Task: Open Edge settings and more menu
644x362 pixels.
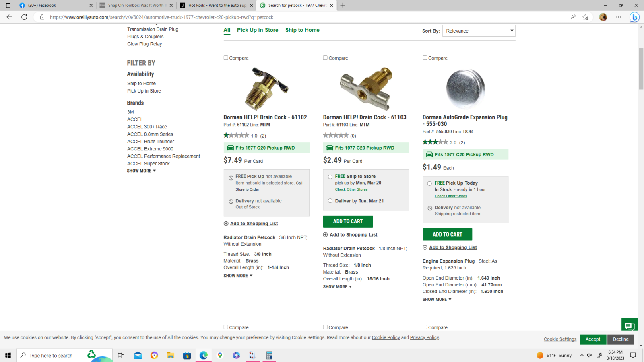Action: click(x=618, y=17)
